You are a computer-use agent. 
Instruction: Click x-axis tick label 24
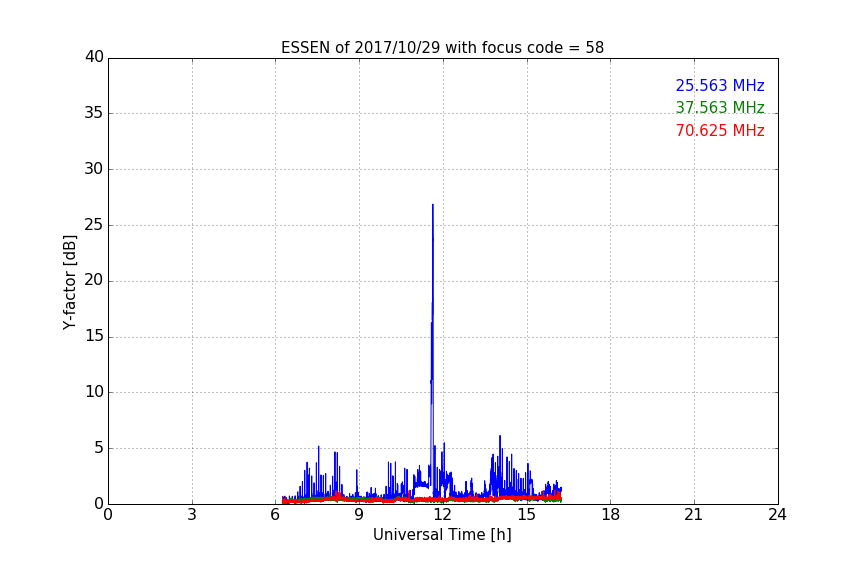click(777, 515)
